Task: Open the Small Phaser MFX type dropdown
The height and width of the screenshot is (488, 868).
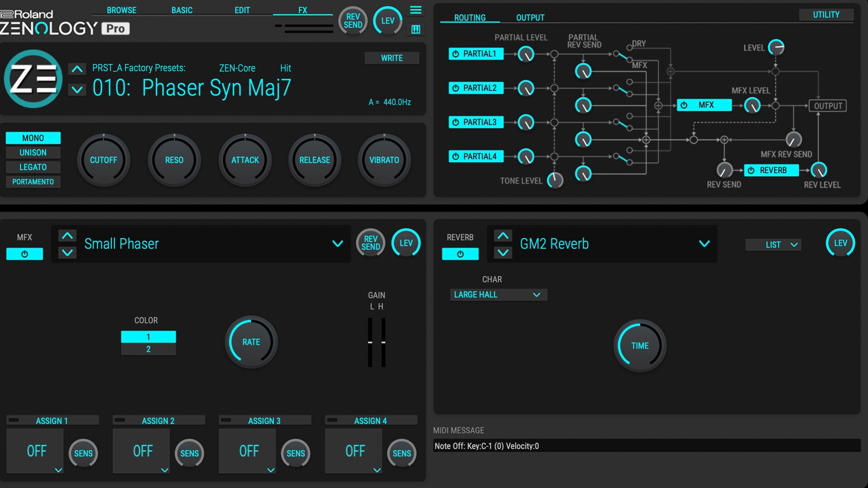Action: coord(337,244)
